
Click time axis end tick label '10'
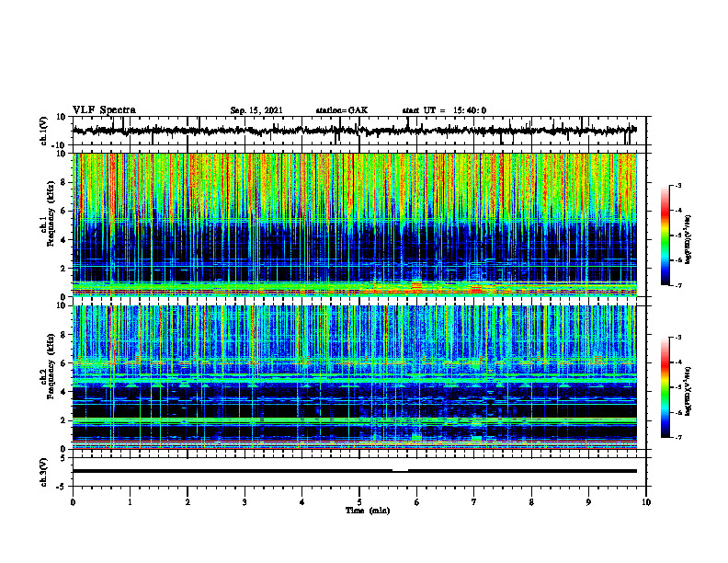(646, 502)
